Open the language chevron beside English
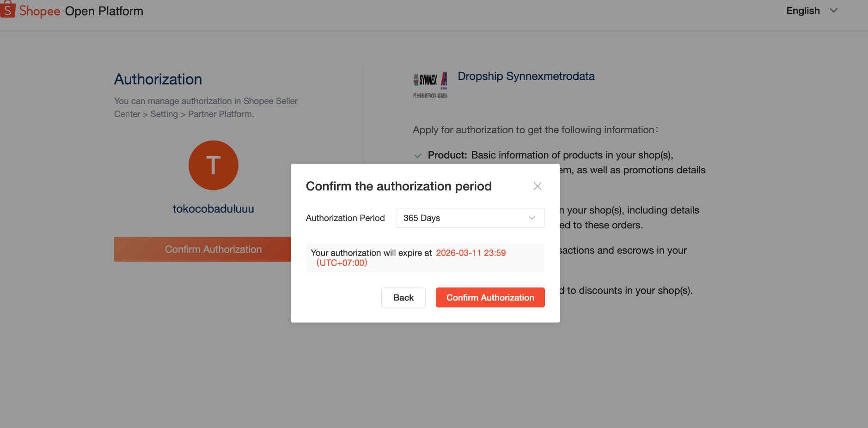Screen dimensions: 868x428 [x=834, y=11]
